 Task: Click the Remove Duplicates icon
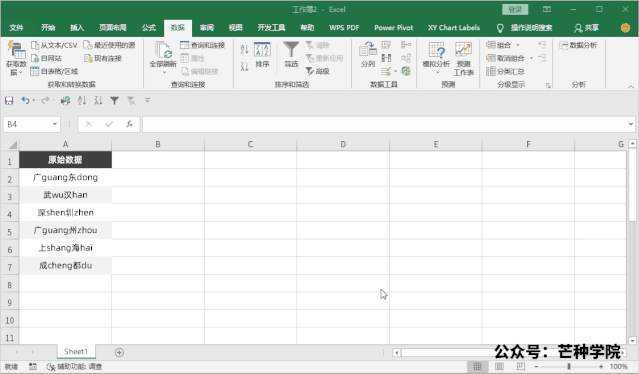[386, 58]
